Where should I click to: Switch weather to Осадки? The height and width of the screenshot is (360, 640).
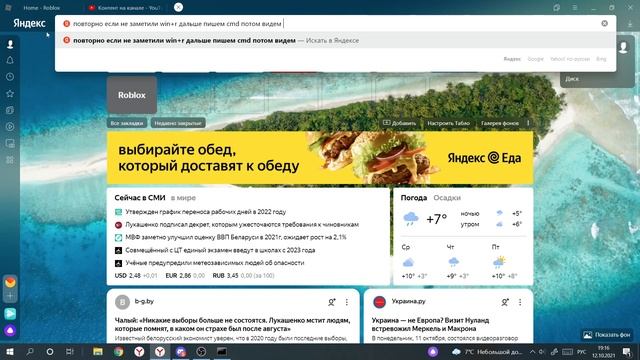pos(447,198)
